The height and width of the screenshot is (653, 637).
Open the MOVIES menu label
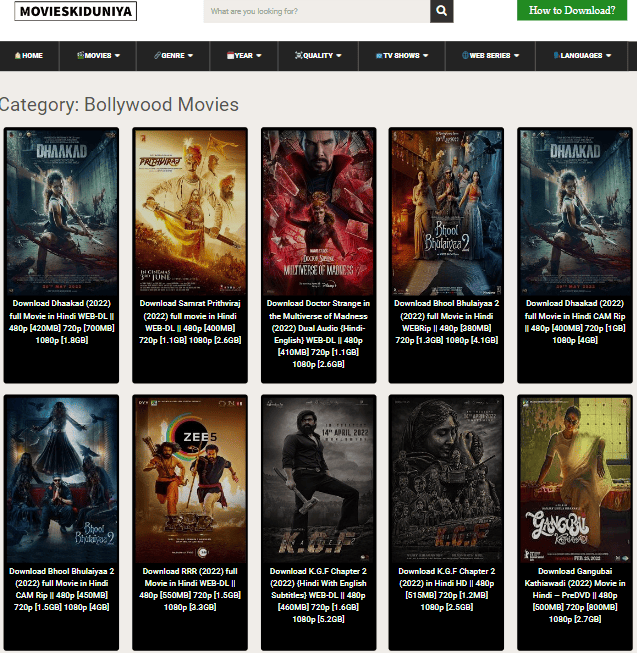[x=98, y=55]
